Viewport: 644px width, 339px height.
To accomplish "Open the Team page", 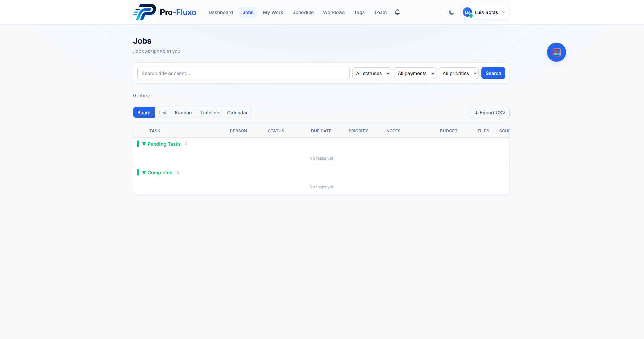I will pyautogui.click(x=381, y=12).
